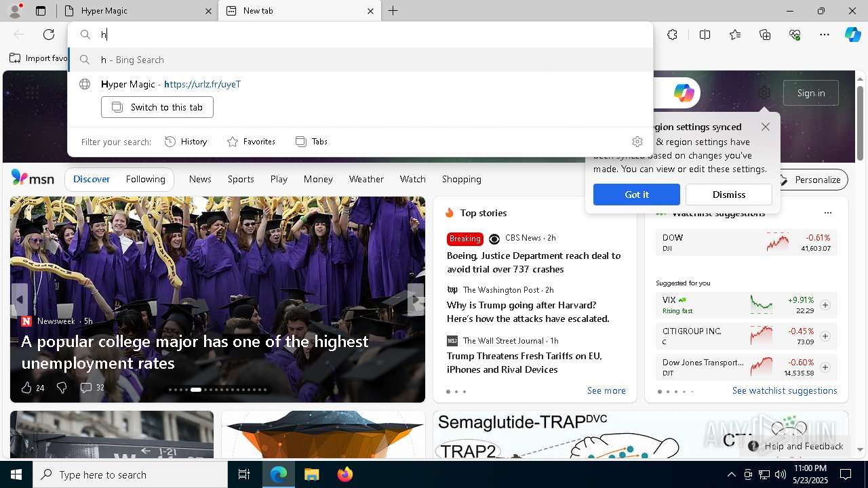Open the Play menu item
868x488 pixels.
279,179
